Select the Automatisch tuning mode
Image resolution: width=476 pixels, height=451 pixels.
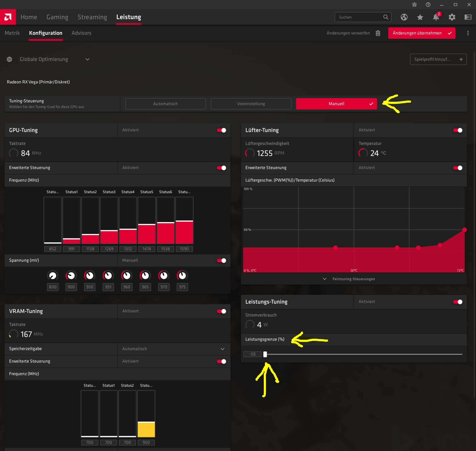coord(166,104)
